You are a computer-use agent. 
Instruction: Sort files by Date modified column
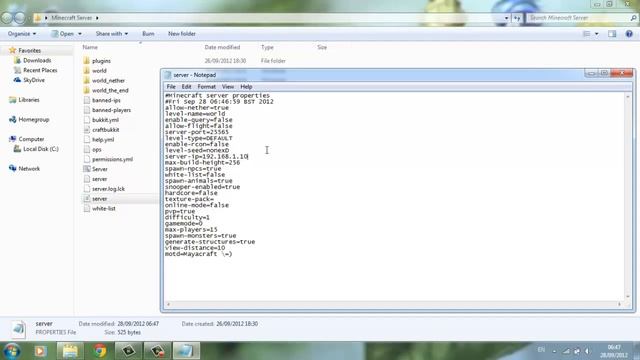222,47
